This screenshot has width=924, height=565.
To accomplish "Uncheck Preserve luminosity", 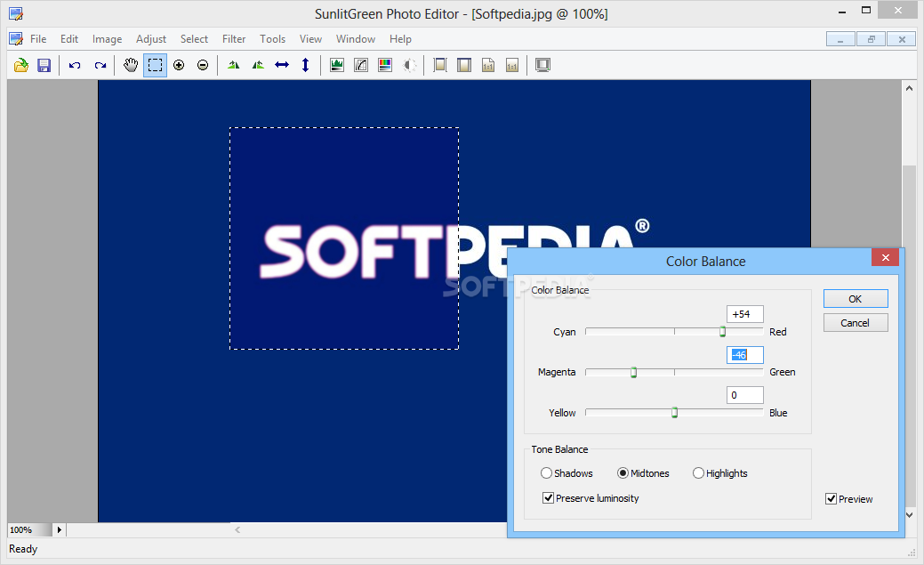I will [591, 498].
